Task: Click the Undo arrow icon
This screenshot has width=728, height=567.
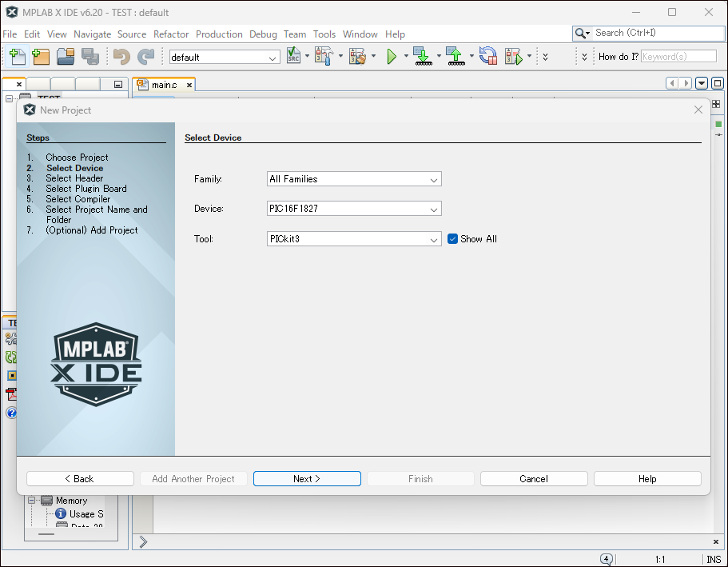Action: [121, 56]
